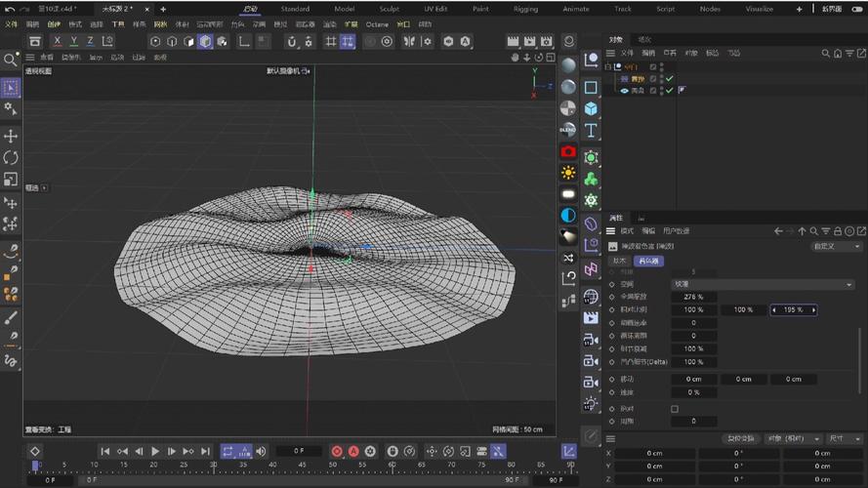Toggle Z axis lock
Viewport: 868px width, 488px height.
tap(90, 42)
